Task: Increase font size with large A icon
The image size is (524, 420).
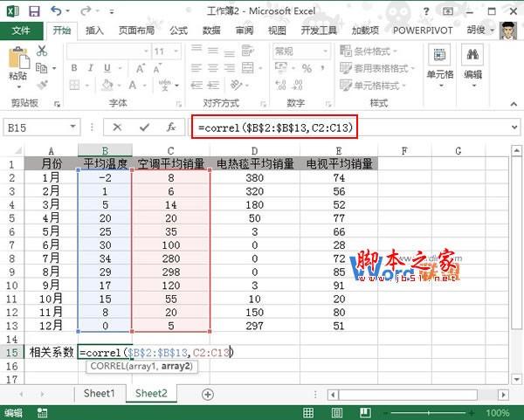Action: (x=141, y=68)
